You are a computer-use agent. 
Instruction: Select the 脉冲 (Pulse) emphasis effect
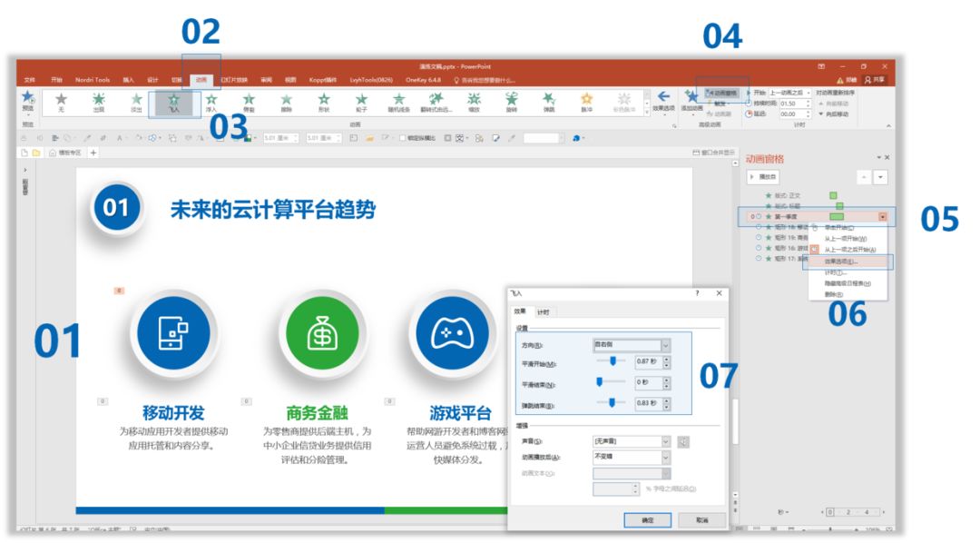[586, 102]
